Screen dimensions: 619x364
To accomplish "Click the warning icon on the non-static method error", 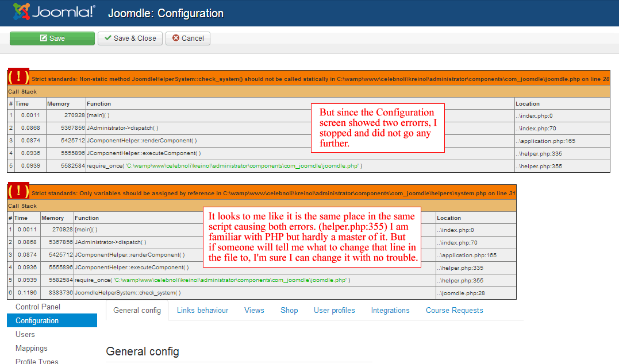I will click(x=18, y=77).
